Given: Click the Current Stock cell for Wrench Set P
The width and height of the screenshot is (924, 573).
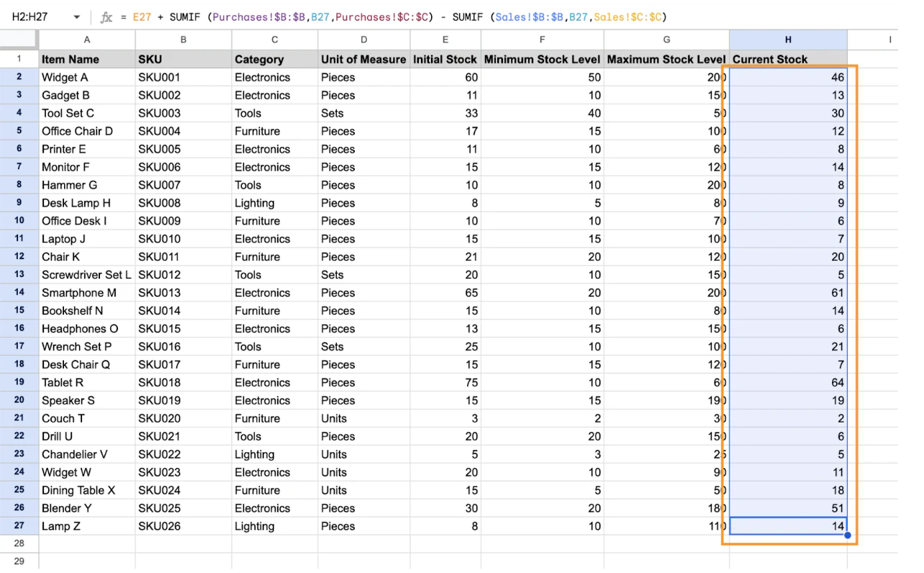Looking at the screenshot, I should (x=788, y=346).
